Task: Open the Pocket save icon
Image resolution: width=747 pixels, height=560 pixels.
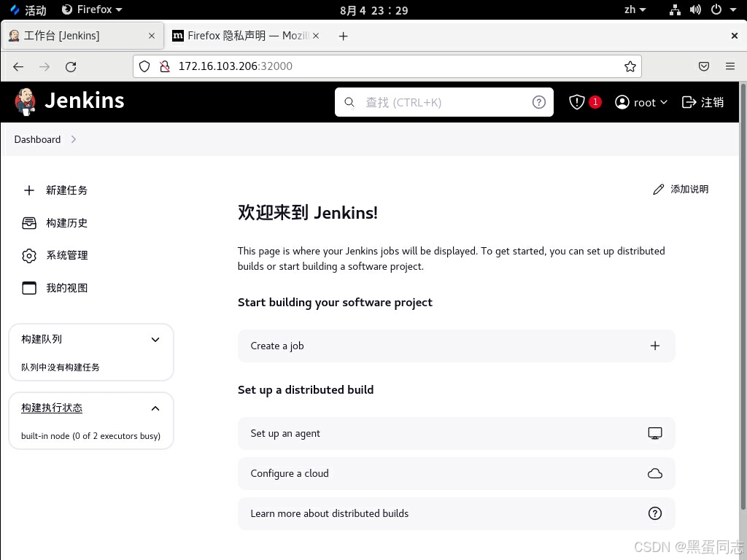Action: pyautogui.click(x=704, y=66)
